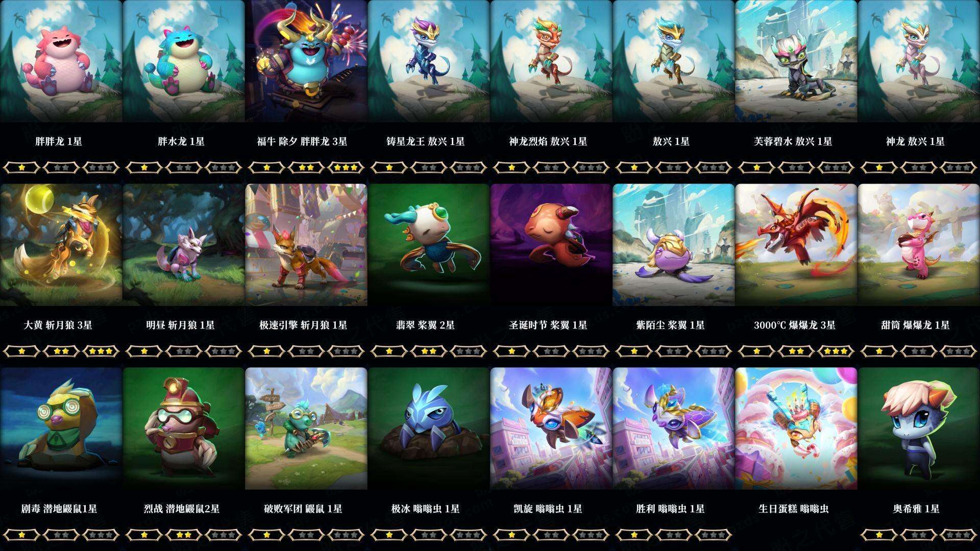Open the 3000℃ 爆爆龙 red dragon portrait
Image resolution: width=980 pixels, height=551 pixels.
coord(796,245)
